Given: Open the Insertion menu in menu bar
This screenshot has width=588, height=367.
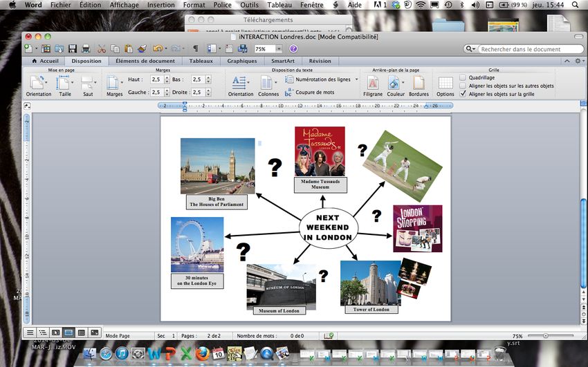Looking at the screenshot, I should pyautogui.click(x=160, y=5).
